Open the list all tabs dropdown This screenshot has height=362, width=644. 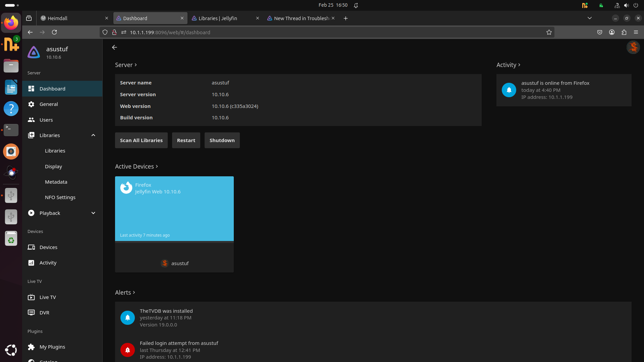click(589, 18)
